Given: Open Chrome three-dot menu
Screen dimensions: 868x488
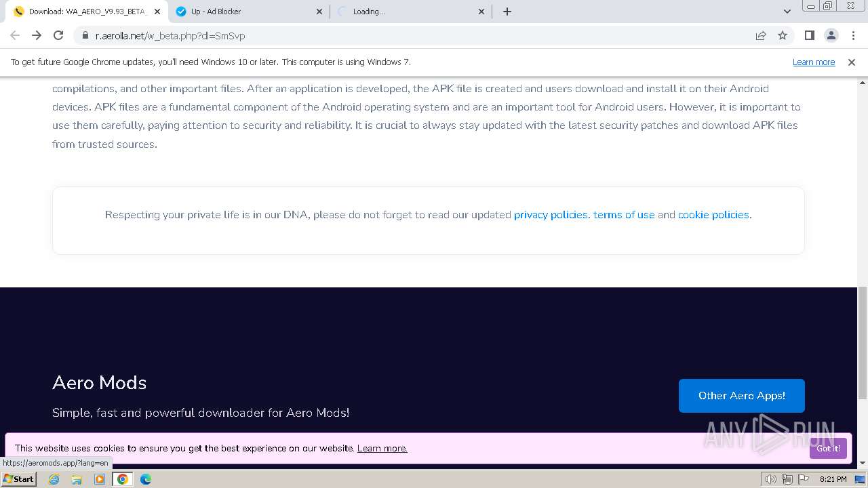Looking at the screenshot, I should point(852,35).
